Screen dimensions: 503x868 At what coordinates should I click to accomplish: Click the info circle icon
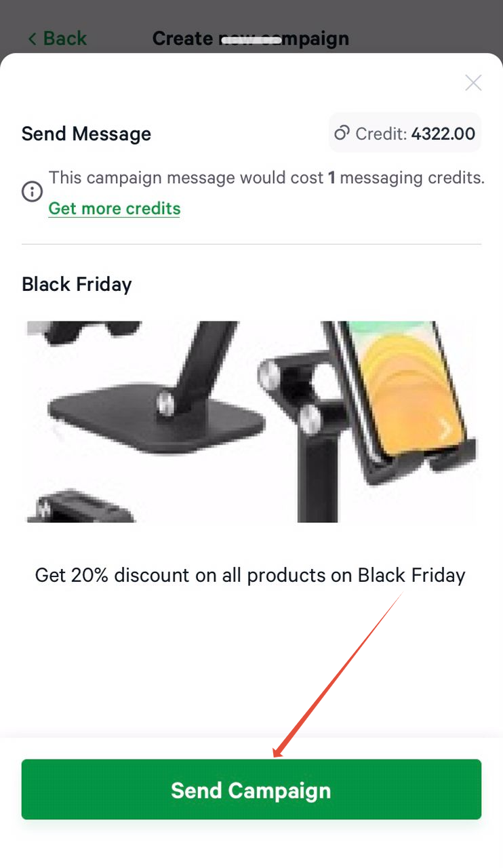click(32, 192)
